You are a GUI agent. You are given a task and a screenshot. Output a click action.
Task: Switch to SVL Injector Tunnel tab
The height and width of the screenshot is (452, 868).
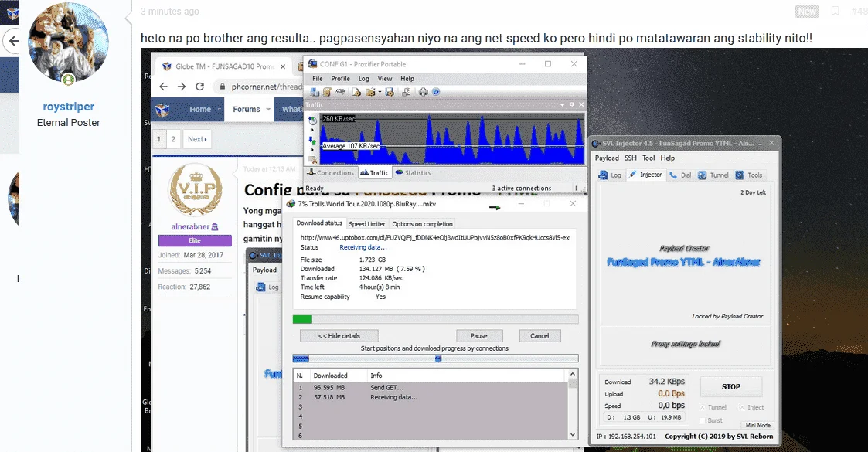click(x=713, y=175)
